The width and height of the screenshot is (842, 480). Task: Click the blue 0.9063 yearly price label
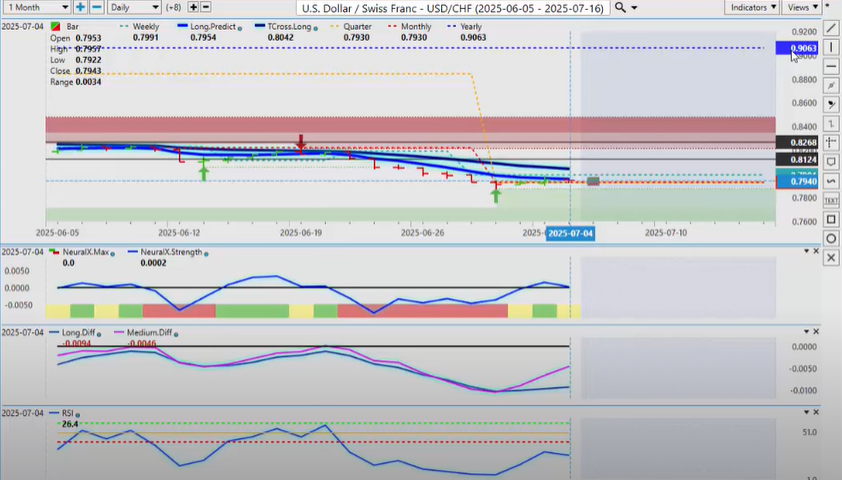coord(802,48)
